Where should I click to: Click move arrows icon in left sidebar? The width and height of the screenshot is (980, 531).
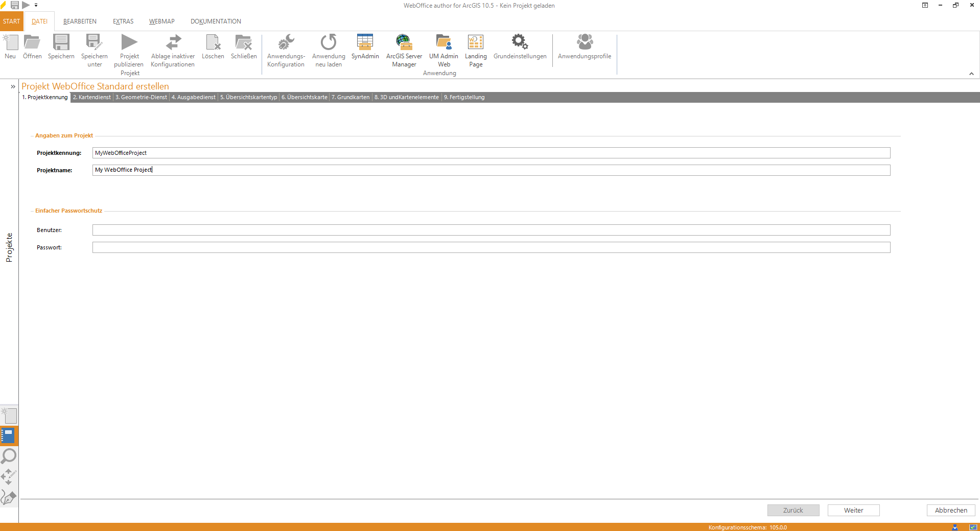click(x=9, y=477)
